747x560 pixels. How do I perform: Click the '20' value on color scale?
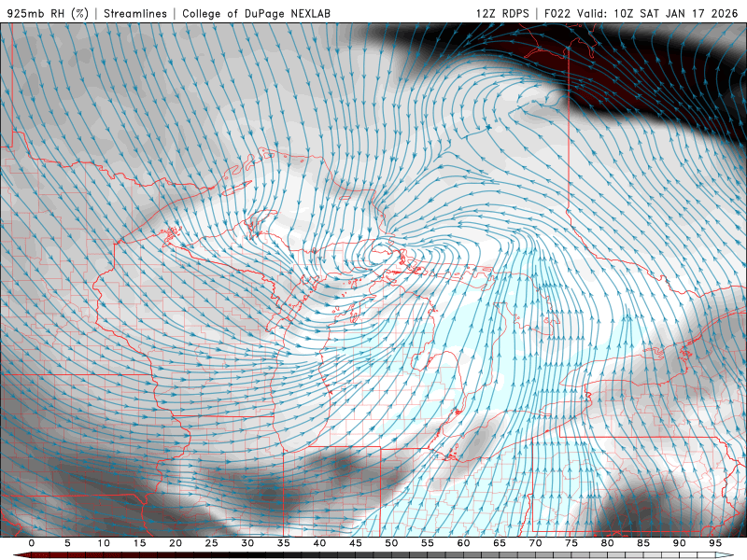(x=176, y=543)
